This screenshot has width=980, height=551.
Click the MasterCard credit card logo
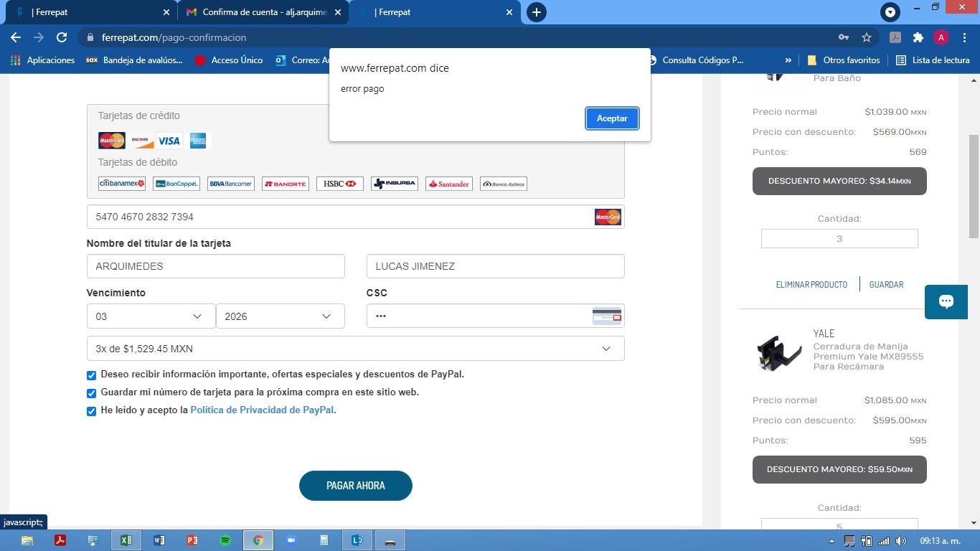click(112, 141)
